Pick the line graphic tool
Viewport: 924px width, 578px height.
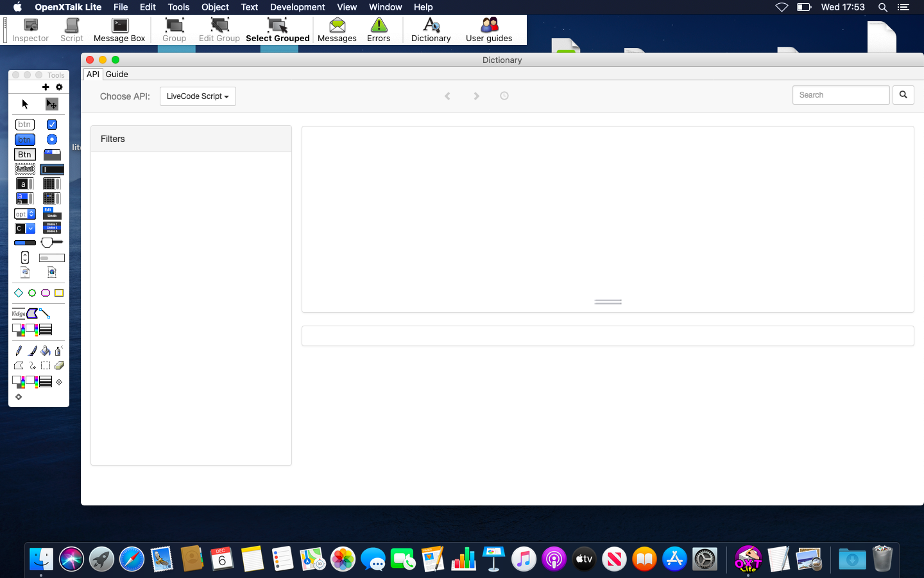point(45,313)
